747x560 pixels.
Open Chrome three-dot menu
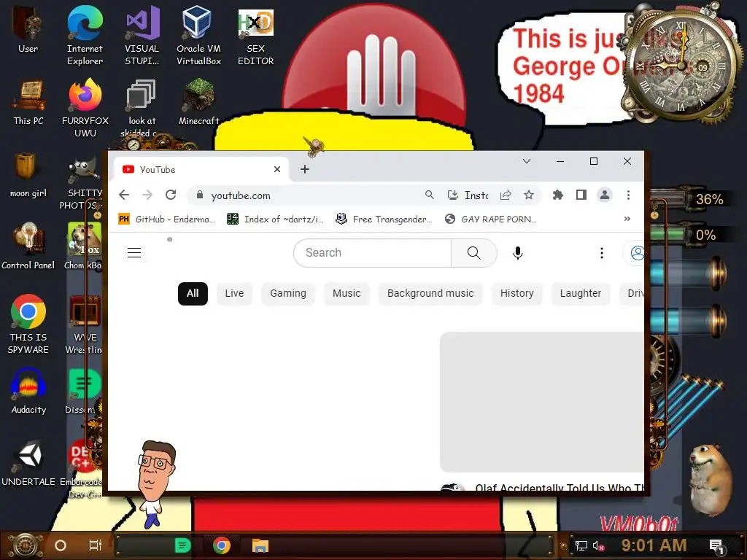click(628, 195)
